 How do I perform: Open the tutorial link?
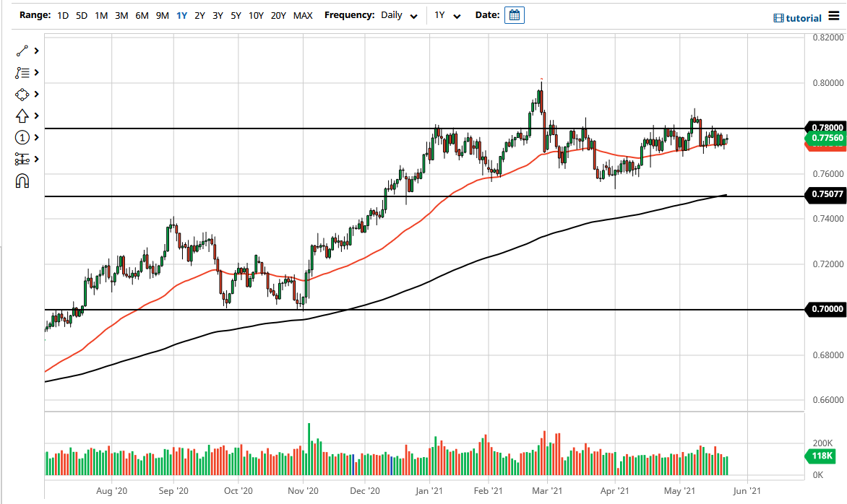[x=805, y=17]
